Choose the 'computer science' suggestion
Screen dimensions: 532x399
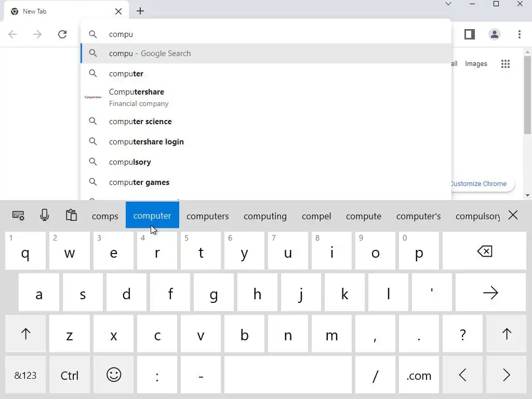[x=267, y=121]
